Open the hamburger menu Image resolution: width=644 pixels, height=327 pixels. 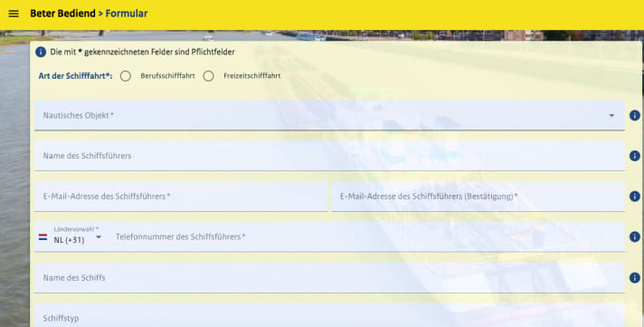pos(14,14)
